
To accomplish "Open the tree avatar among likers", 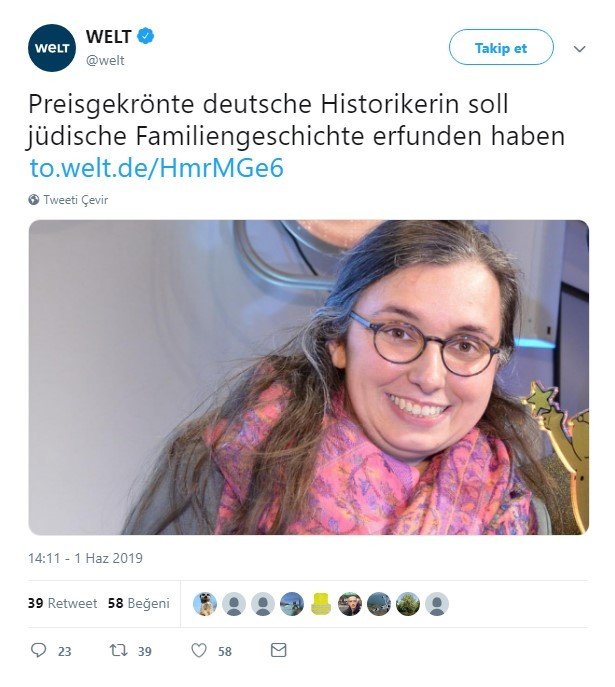I will point(408,604).
